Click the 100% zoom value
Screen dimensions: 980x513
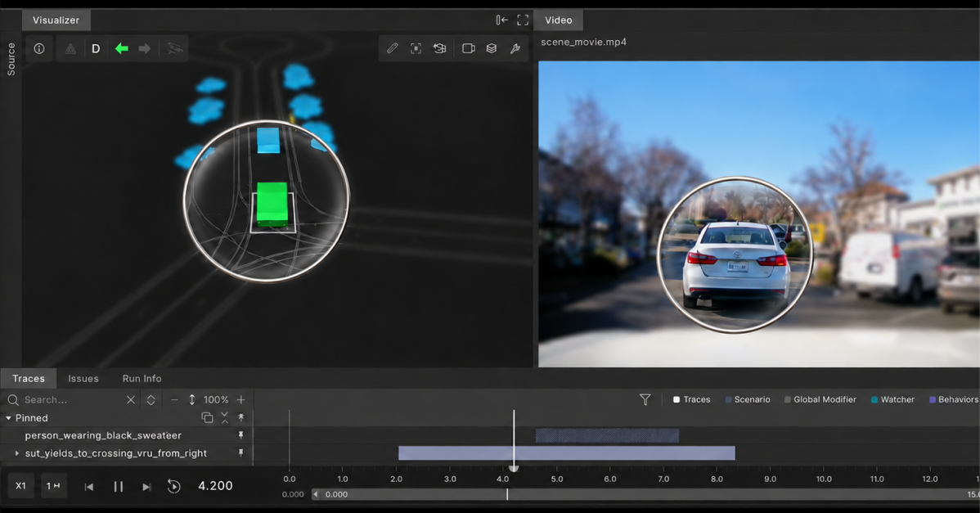(216, 399)
